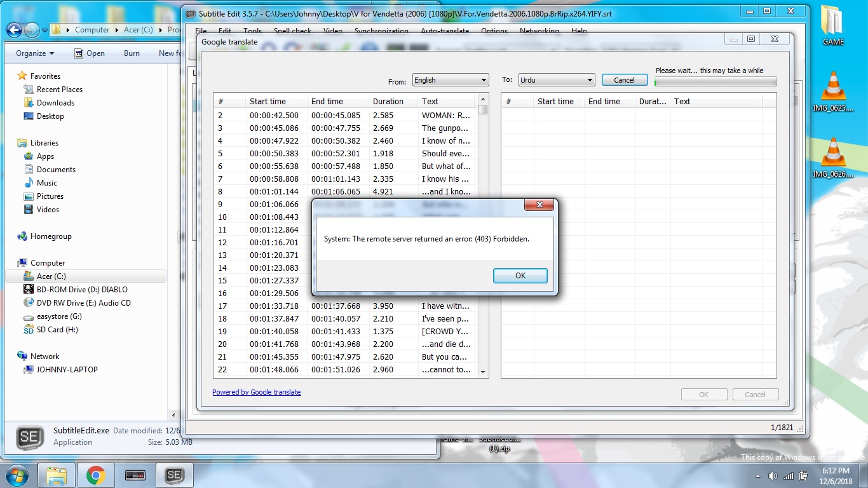Select BD-ROM Drive (D:) DIABLO
868x488 pixels.
pos(83,290)
